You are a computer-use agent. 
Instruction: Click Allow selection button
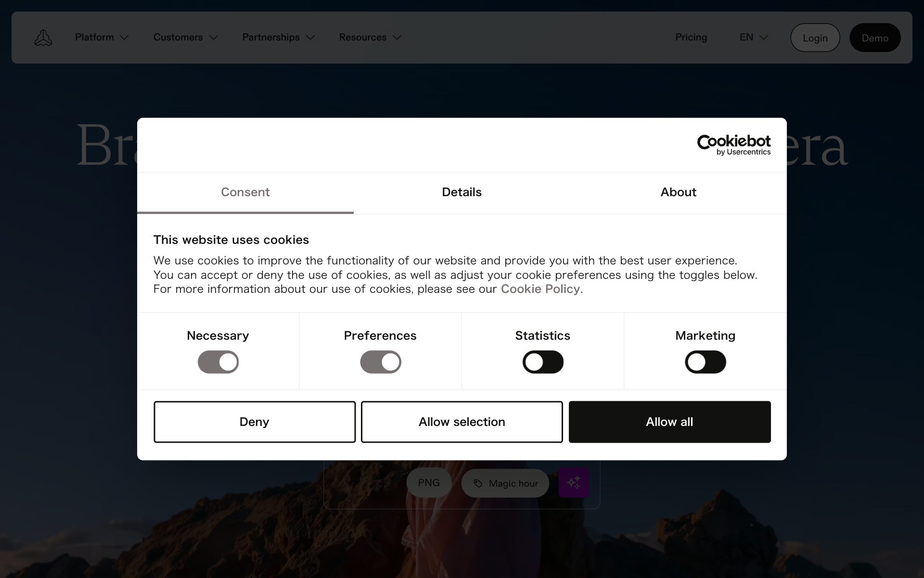point(462,422)
